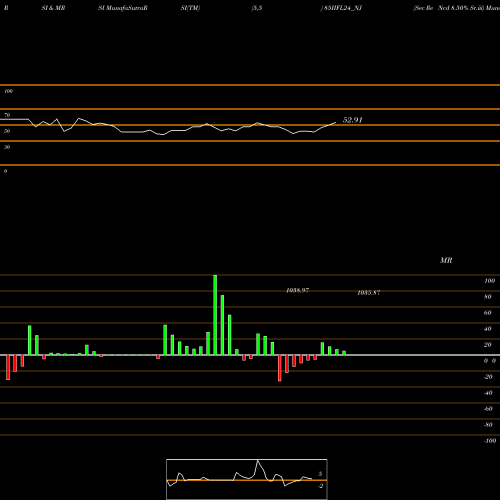This screenshot has width=500, height=500.
Task: Click the MR axis label -60
Action: pos(488,409)
